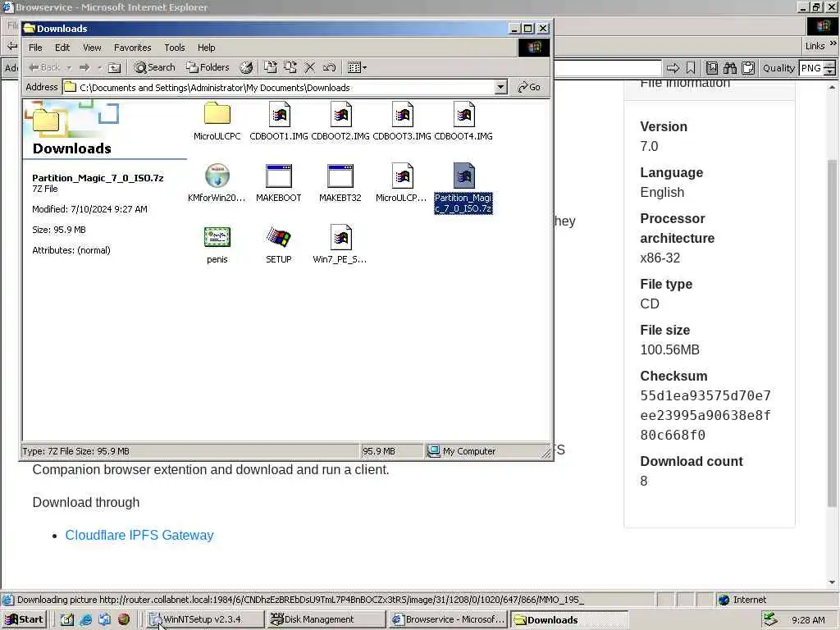
Task: Select the CDBOOT3.IMG file
Action: 402,121
